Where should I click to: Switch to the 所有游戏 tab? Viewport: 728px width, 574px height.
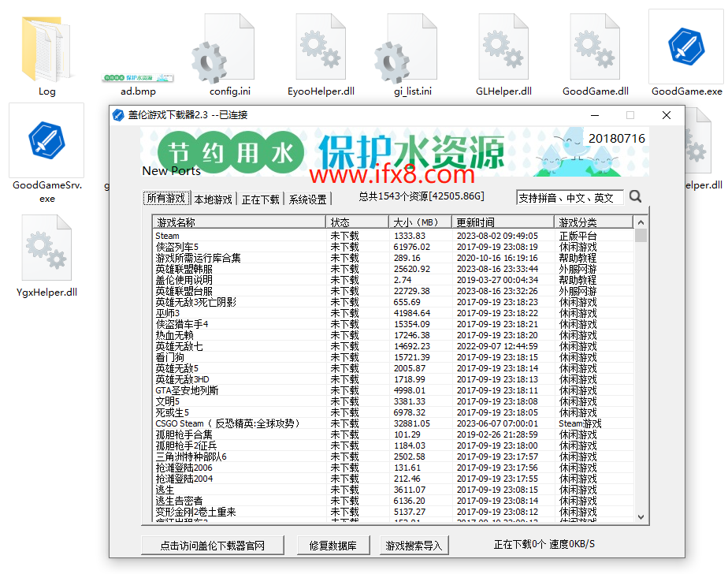[x=166, y=199]
